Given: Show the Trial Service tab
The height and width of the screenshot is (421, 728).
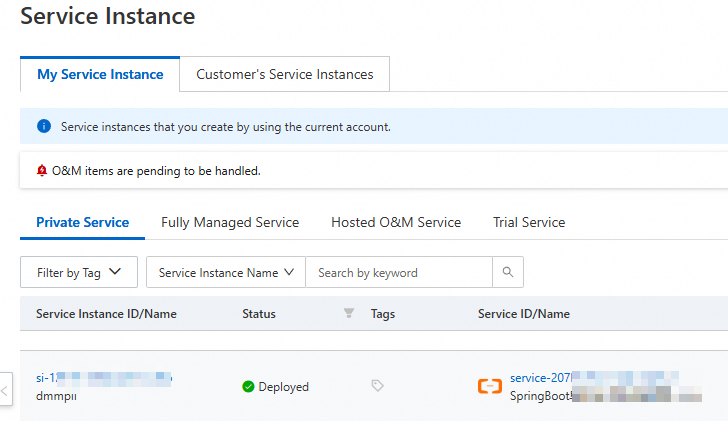Looking at the screenshot, I should tap(529, 222).
